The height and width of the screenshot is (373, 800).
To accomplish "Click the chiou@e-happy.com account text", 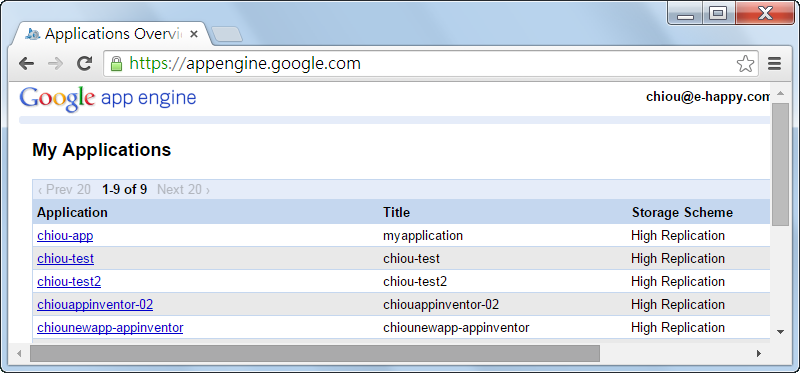I will [x=708, y=97].
